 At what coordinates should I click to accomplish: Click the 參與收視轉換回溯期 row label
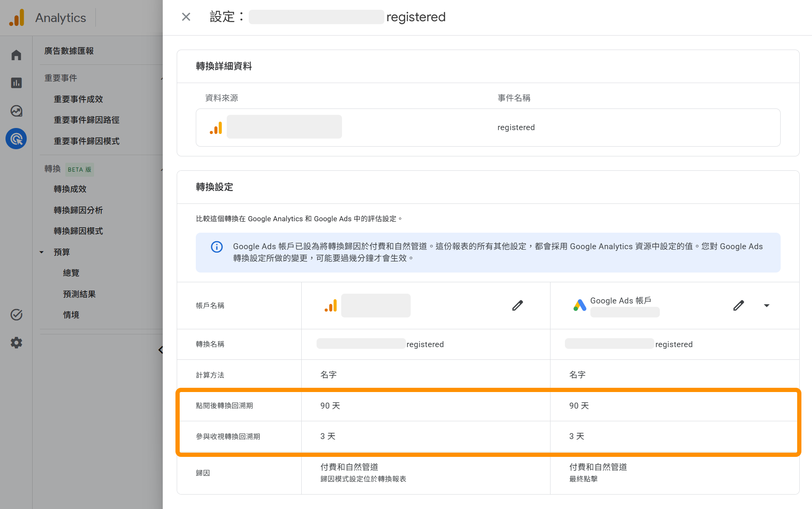pos(228,437)
